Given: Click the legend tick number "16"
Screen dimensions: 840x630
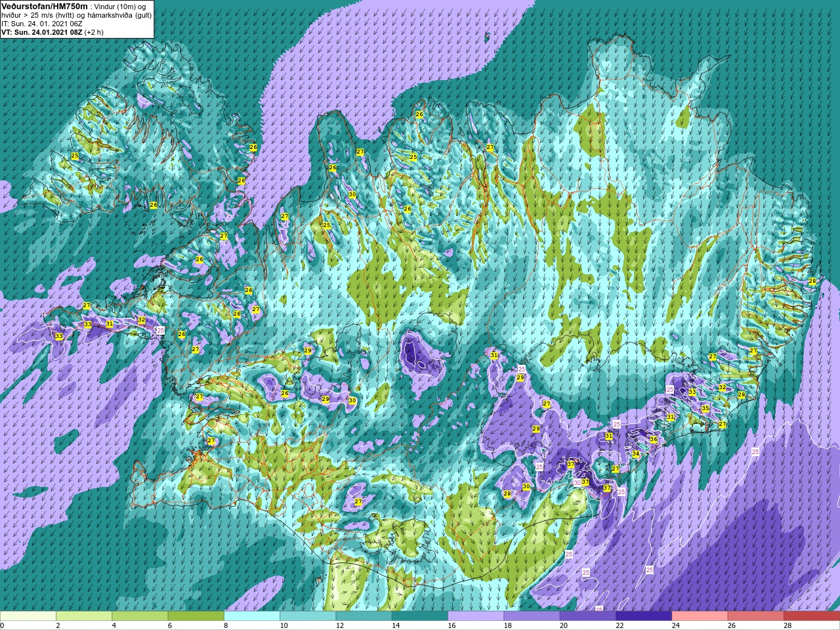Looking at the screenshot, I should point(452,626).
